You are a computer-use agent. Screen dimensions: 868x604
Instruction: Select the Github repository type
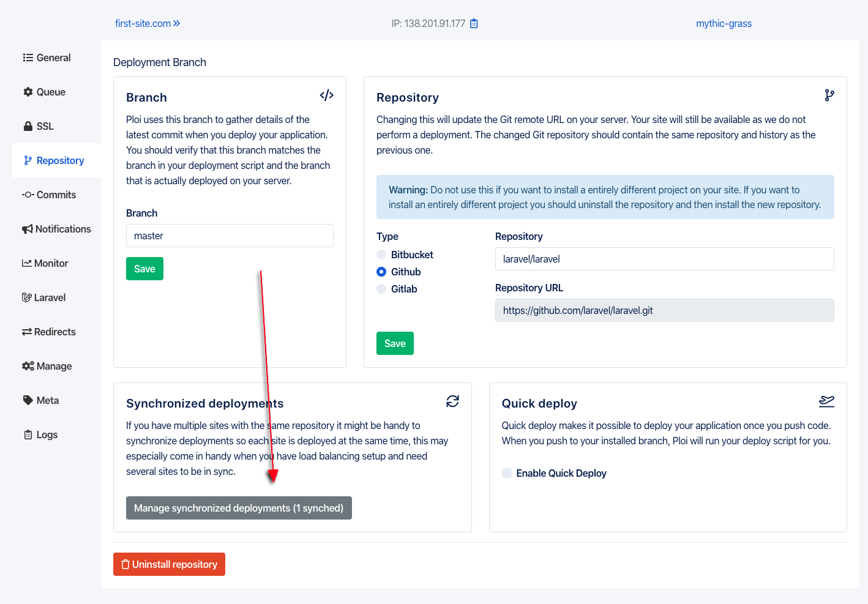click(381, 272)
